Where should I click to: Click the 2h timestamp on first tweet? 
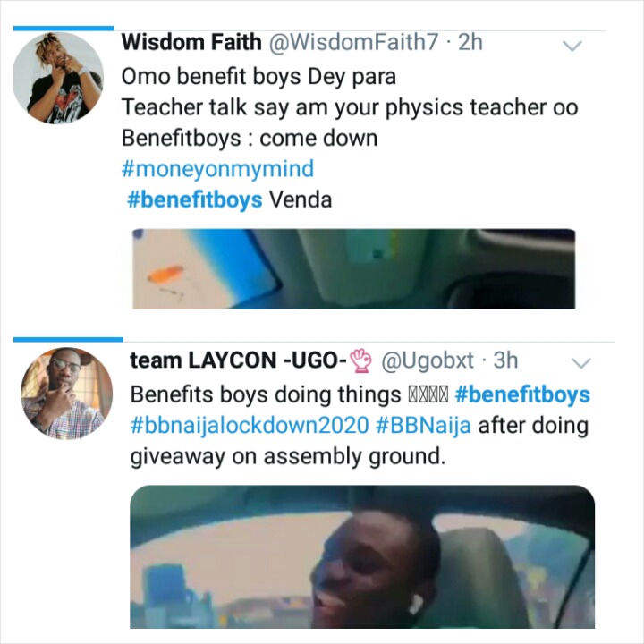(470, 42)
